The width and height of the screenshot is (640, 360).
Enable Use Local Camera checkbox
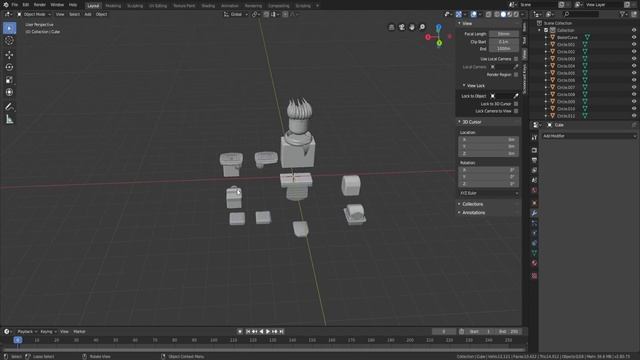point(516,59)
